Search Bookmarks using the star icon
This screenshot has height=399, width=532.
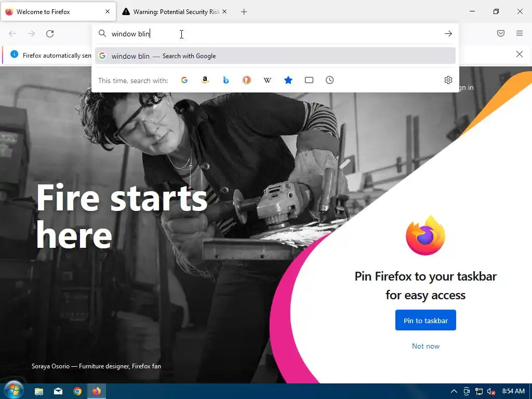[288, 80]
